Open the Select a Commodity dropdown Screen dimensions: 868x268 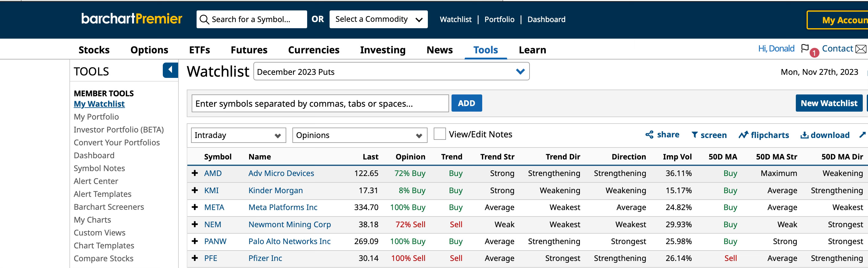point(378,19)
